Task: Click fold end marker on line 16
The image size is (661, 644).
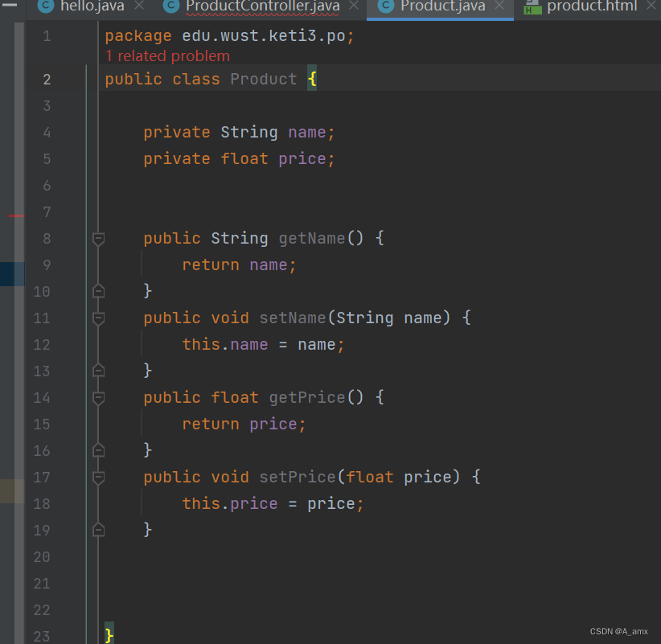Action: [98, 450]
